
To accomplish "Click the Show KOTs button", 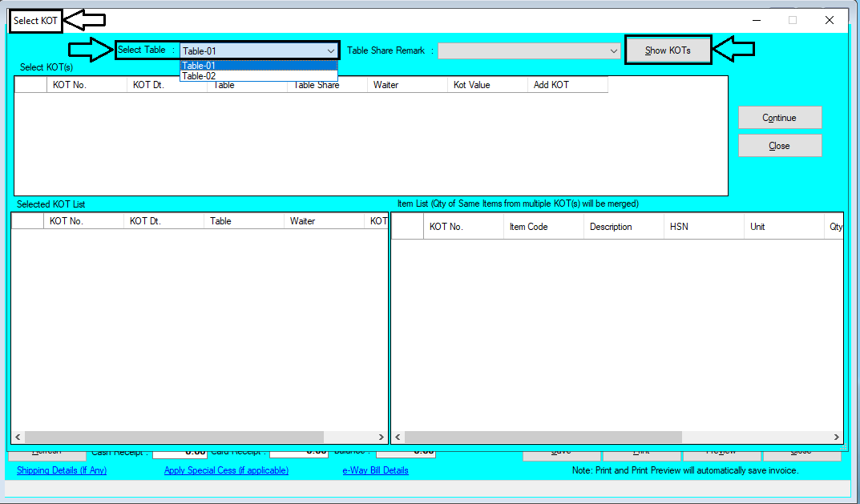I will [x=668, y=49].
